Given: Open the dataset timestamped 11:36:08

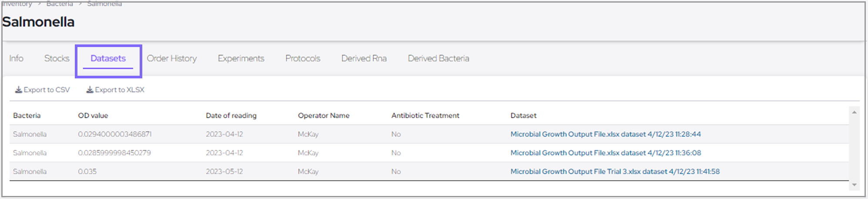Looking at the screenshot, I should [x=605, y=153].
